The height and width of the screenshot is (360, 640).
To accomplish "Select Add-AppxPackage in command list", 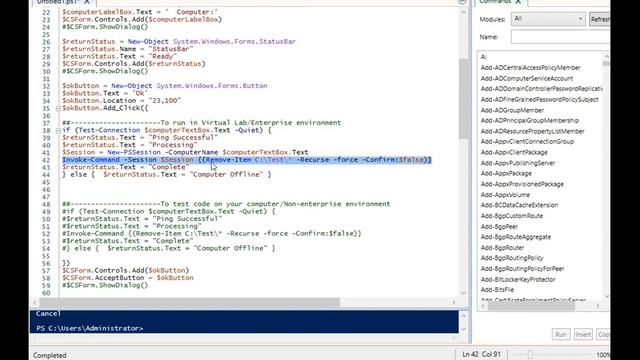I will [506, 173].
